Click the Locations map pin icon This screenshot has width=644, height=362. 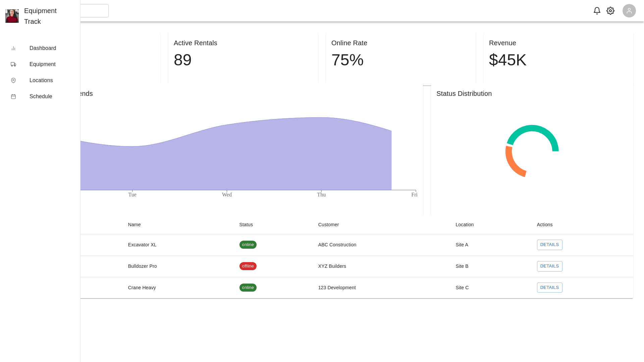coord(13,80)
